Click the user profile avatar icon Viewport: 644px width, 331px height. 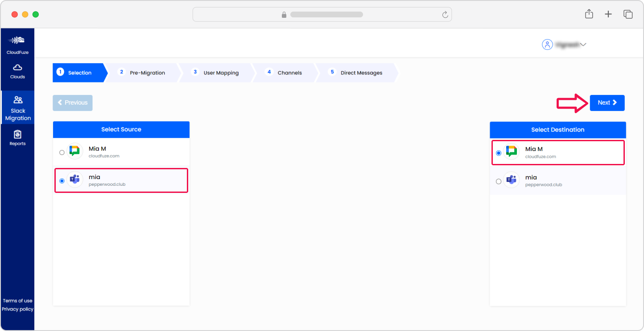(547, 45)
